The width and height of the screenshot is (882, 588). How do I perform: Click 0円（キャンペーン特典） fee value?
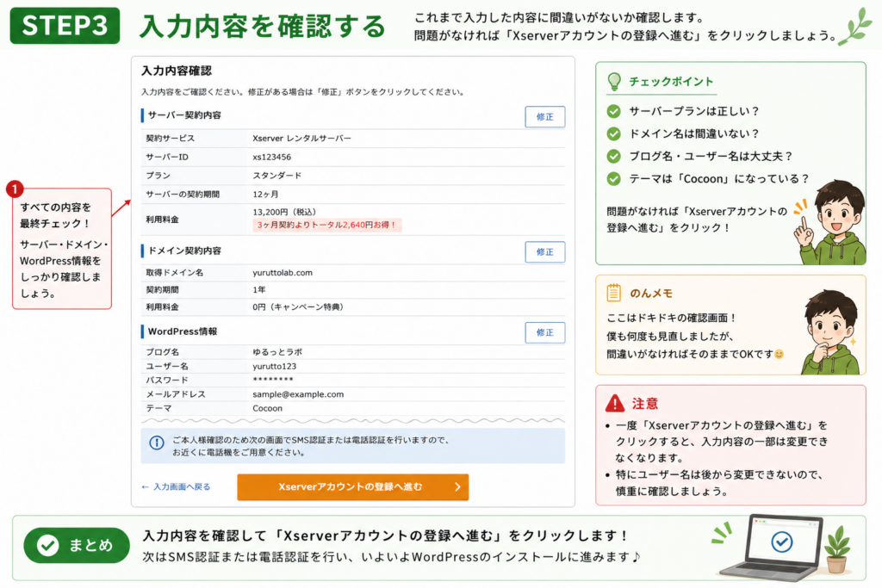pos(297,307)
